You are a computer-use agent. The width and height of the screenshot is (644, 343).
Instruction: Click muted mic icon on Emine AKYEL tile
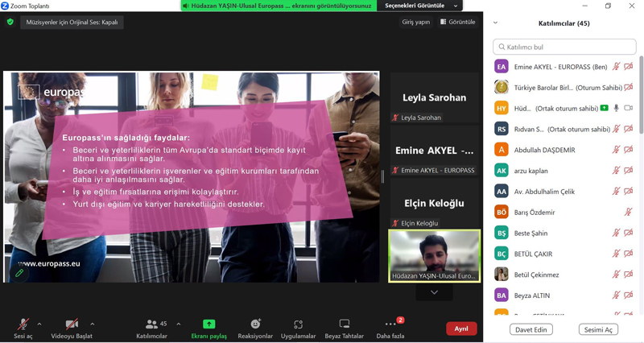coord(395,170)
